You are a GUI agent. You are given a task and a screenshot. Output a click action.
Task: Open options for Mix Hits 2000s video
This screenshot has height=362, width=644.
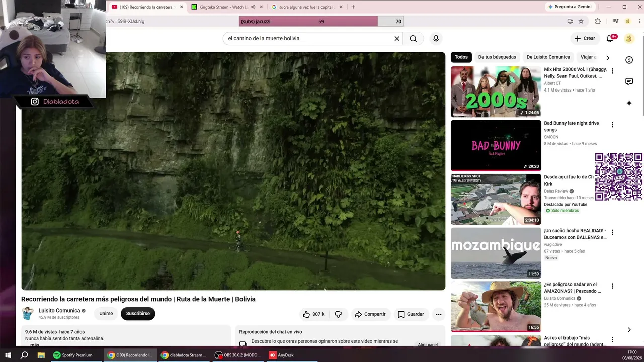612,71
